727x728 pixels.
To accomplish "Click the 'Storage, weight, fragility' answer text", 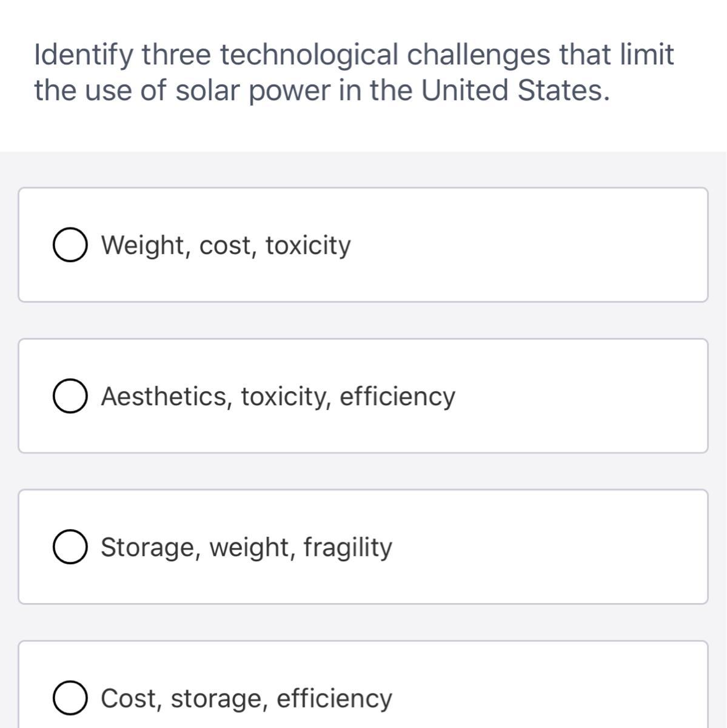I will click(x=246, y=547).
